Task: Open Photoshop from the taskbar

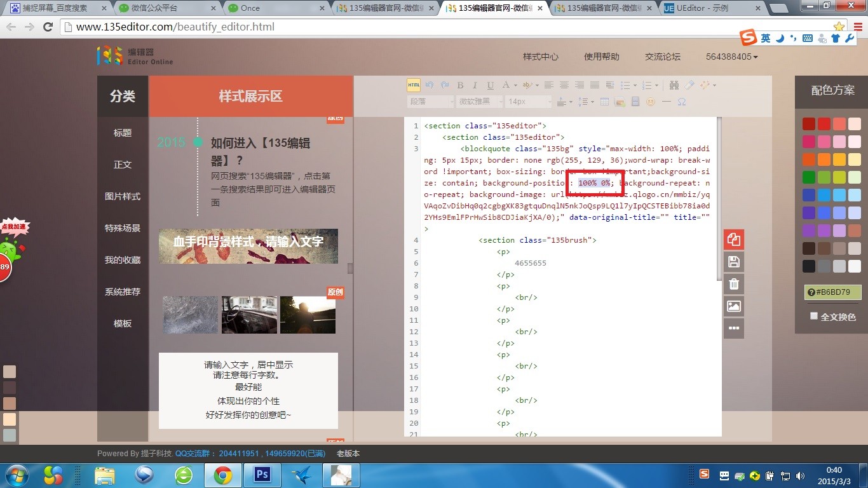Action: pyautogui.click(x=261, y=475)
